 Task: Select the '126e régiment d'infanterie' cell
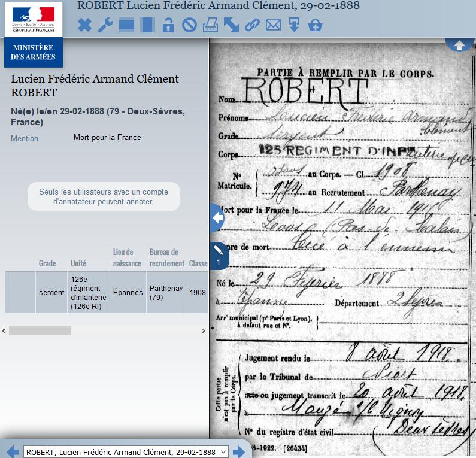click(89, 292)
